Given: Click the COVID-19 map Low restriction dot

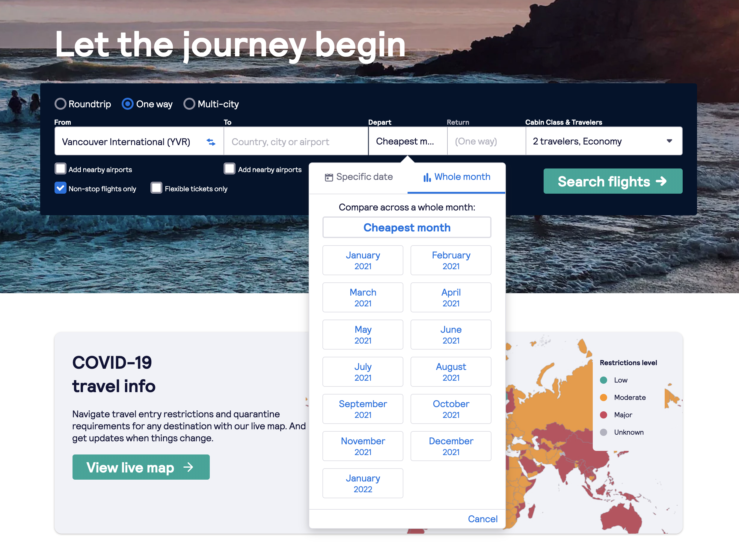Looking at the screenshot, I should point(604,380).
